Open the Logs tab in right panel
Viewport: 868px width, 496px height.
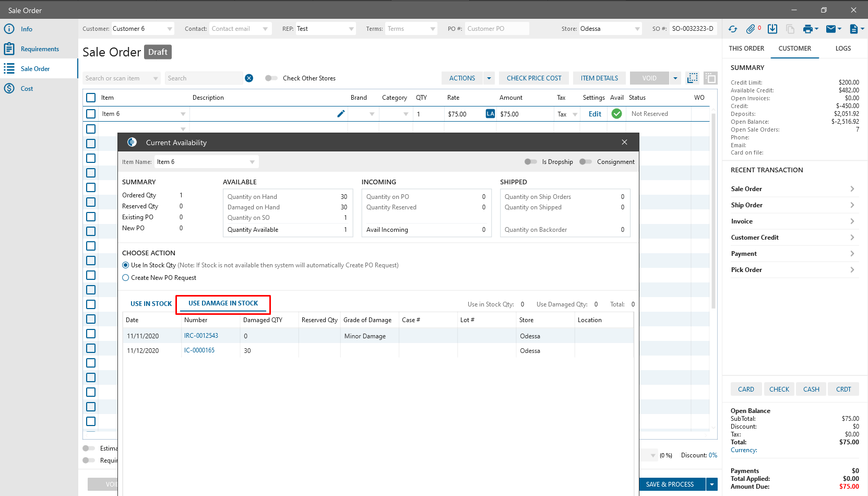click(843, 49)
